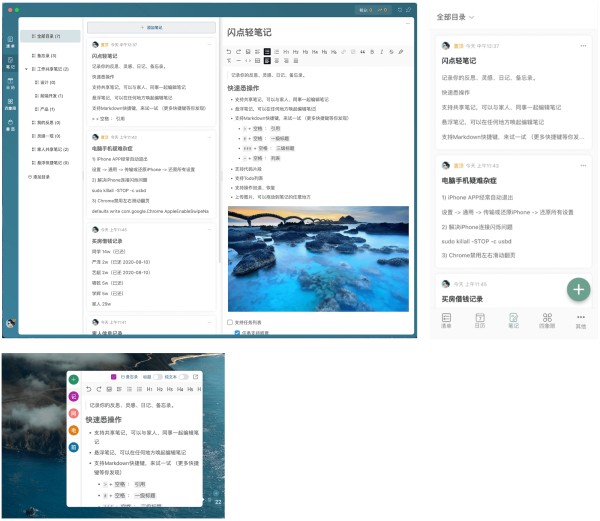Click user avatar at main window bottom-left
600x521 pixels.
coord(11,323)
